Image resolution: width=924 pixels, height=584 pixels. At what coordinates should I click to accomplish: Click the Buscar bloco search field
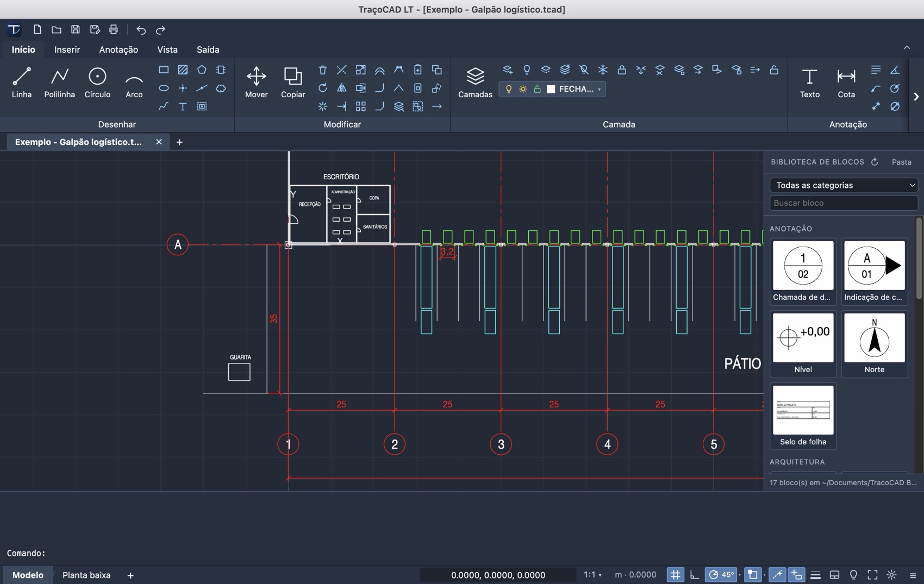coord(844,203)
